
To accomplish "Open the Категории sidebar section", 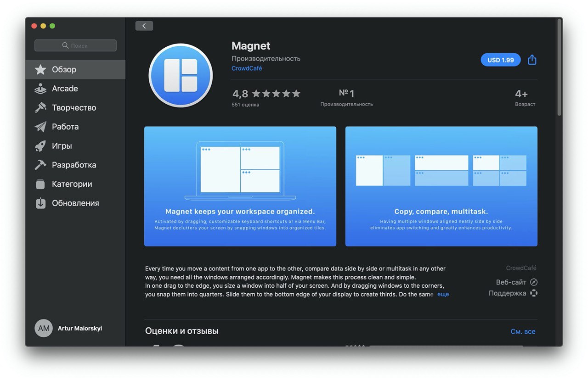I will tap(75, 184).
